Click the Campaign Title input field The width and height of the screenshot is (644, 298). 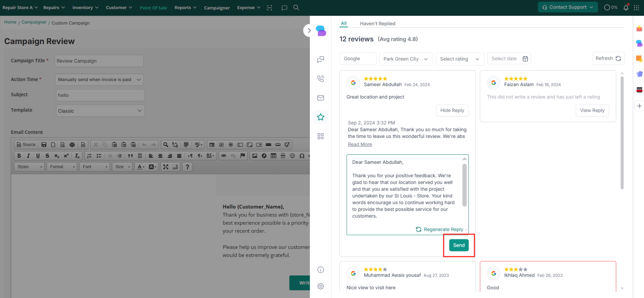click(x=99, y=61)
